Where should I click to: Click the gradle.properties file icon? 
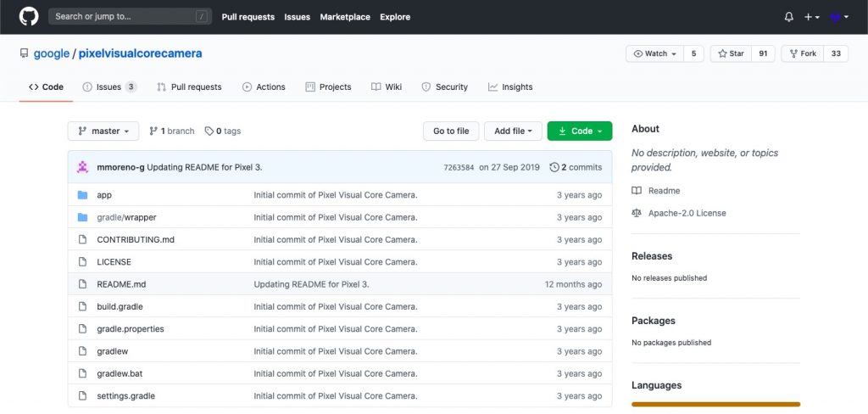click(82, 328)
